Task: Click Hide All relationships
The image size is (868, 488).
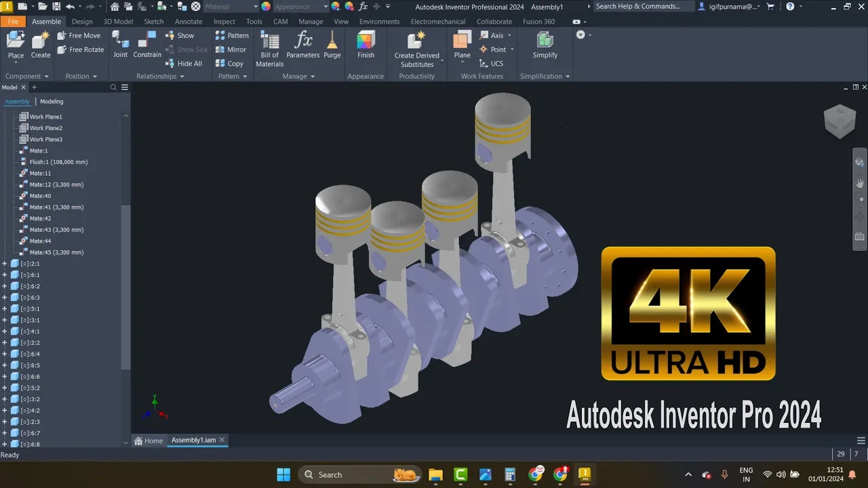Action: tap(184, 64)
